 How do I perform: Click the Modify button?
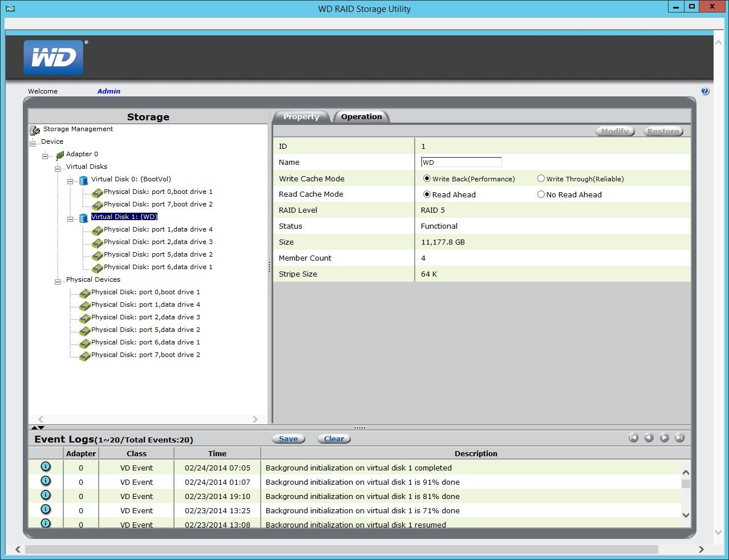pyautogui.click(x=615, y=131)
